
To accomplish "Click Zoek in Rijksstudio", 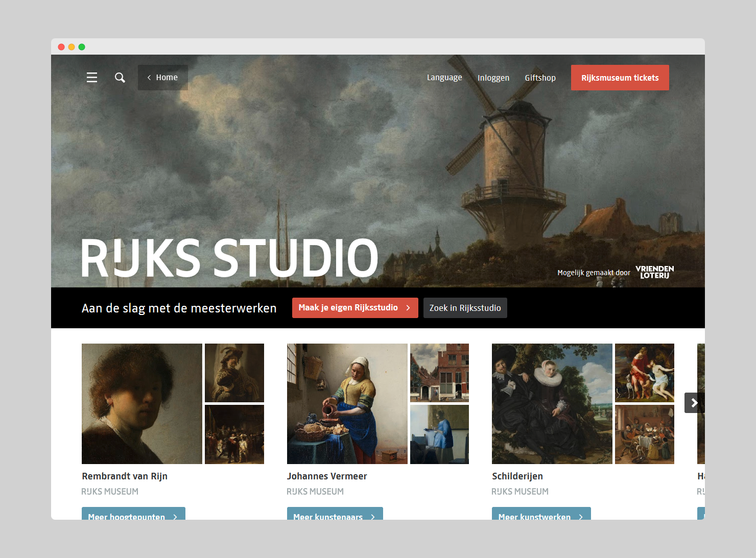I will tap(465, 308).
